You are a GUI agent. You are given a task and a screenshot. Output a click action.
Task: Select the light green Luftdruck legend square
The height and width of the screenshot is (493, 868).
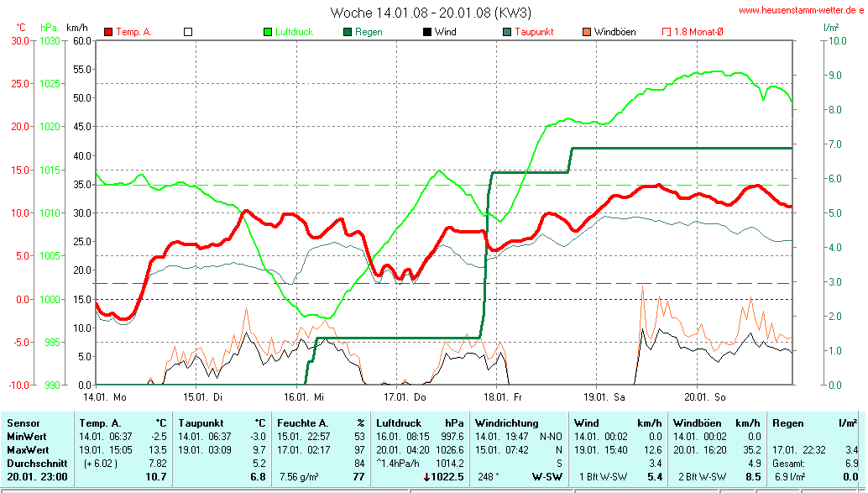tap(269, 32)
